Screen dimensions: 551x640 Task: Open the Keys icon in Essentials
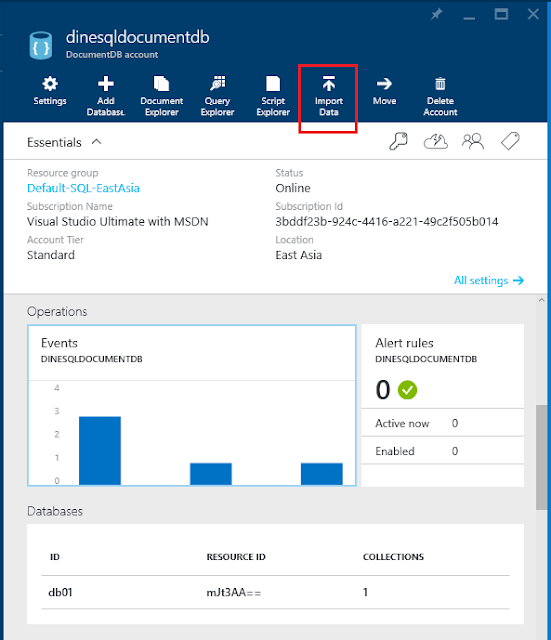(398, 142)
